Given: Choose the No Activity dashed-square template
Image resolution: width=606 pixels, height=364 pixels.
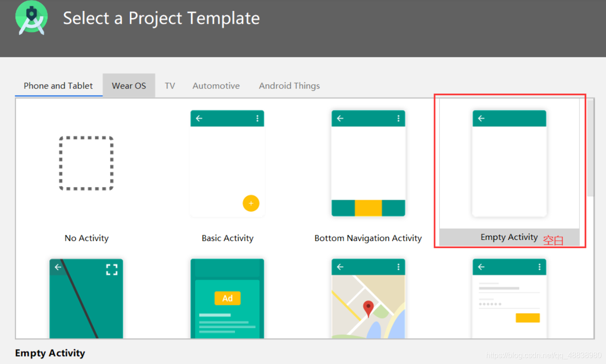Looking at the screenshot, I should point(86,163).
